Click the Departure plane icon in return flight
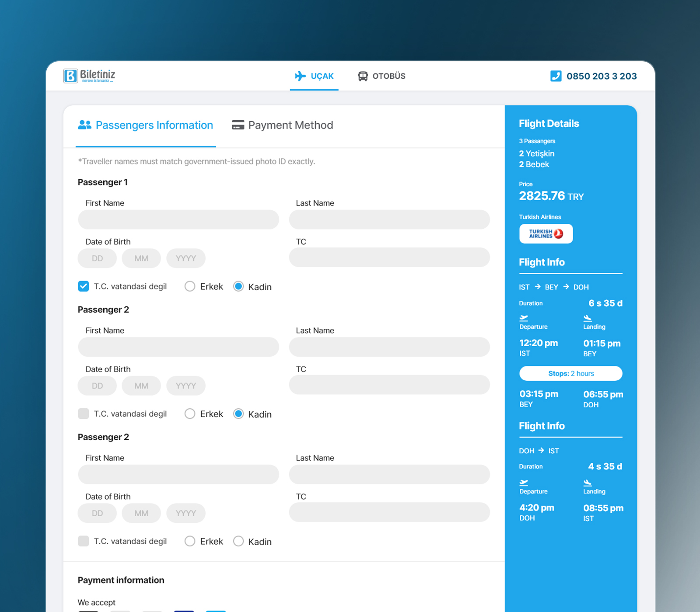The height and width of the screenshot is (612, 700). (x=524, y=483)
